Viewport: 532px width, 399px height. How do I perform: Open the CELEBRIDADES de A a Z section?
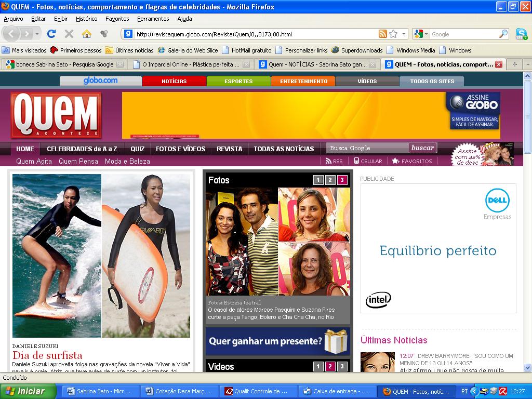click(82, 148)
